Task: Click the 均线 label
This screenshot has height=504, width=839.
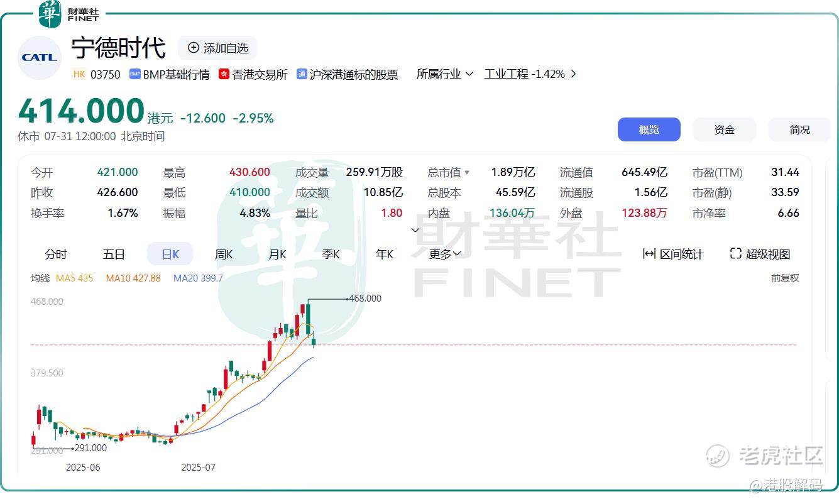Action: [40, 278]
